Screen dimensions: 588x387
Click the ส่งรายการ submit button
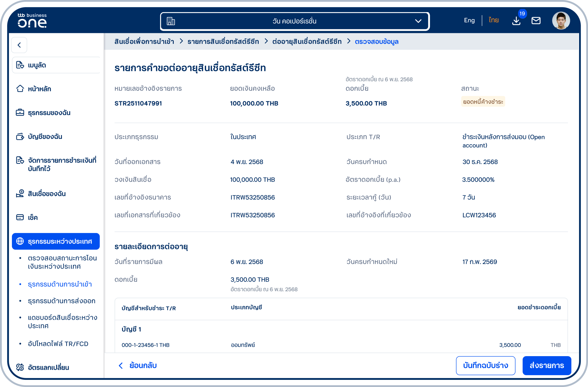[x=547, y=365]
